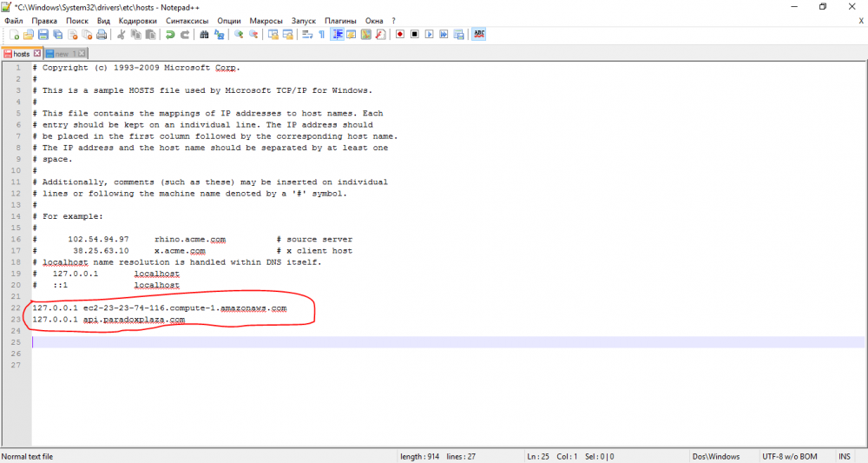Open Find with binoculars icon
The image size is (868, 463).
coord(204,35)
